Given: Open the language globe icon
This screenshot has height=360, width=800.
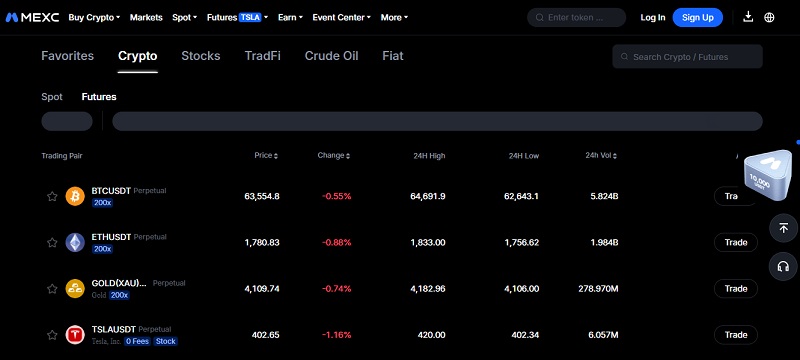Looking at the screenshot, I should point(769,17).
